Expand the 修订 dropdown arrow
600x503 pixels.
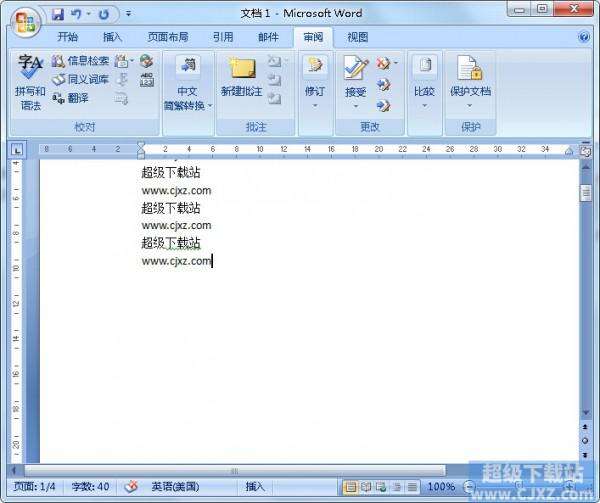pyautogui.click(x=315, y=106)
